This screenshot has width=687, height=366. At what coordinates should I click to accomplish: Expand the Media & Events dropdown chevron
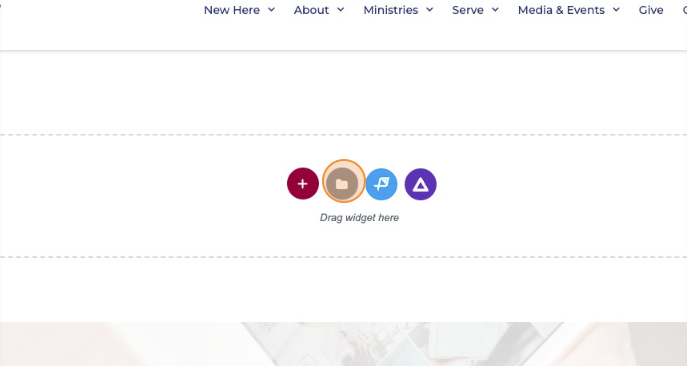pyautogui.click(x=616, y=10)
